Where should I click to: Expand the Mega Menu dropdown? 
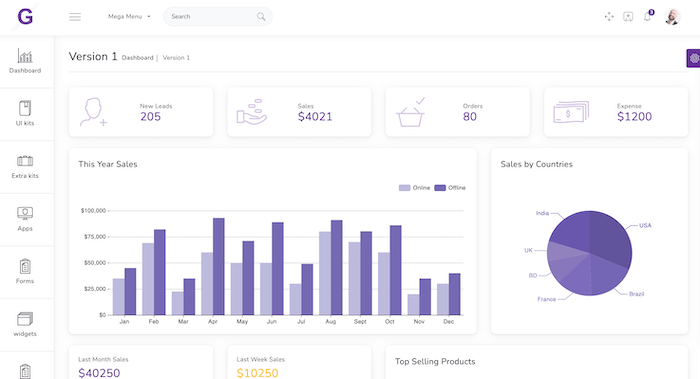pos(129,17)
